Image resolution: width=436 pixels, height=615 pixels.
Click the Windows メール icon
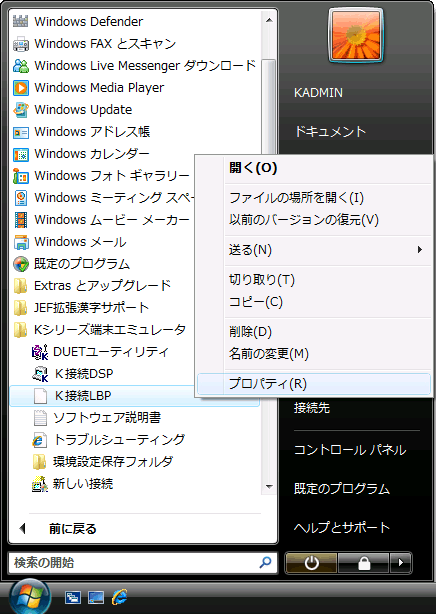click(x=21, y=242)
